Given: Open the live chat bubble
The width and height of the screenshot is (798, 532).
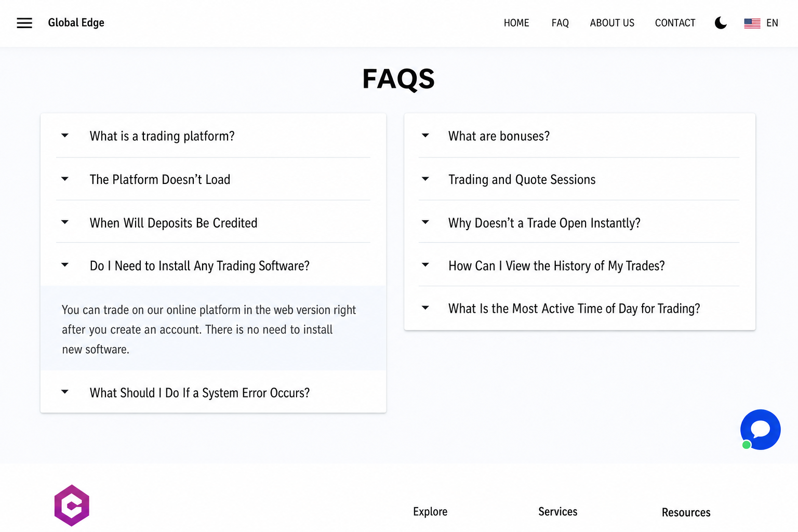Looking at the screenshot, I should [760, 430].
